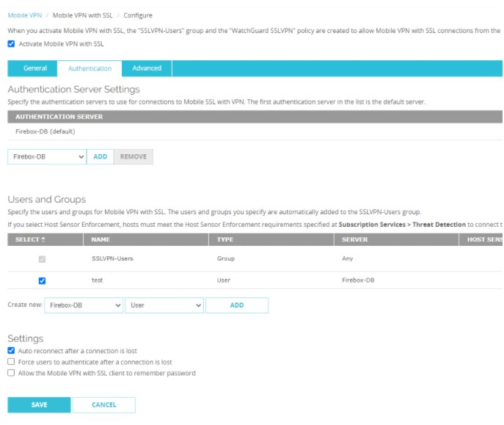The width and height of the screenshot is (504, 425).
Task: Click ADD button beside User dropdown
Action: [237, 305]
